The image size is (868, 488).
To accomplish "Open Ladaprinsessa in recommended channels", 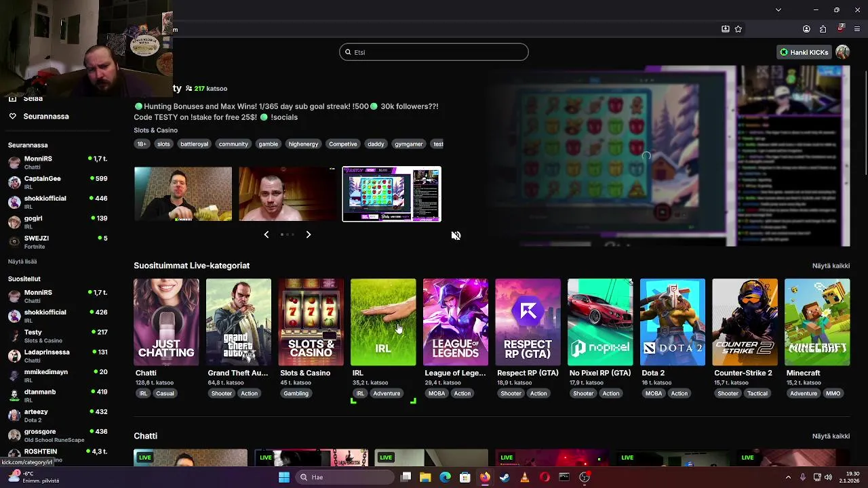I will click(57, 356).
